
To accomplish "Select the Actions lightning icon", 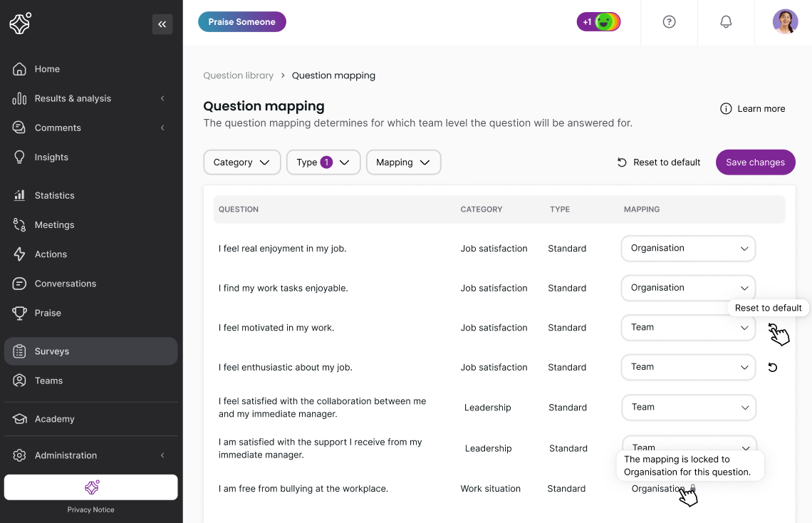I will 19,254.
